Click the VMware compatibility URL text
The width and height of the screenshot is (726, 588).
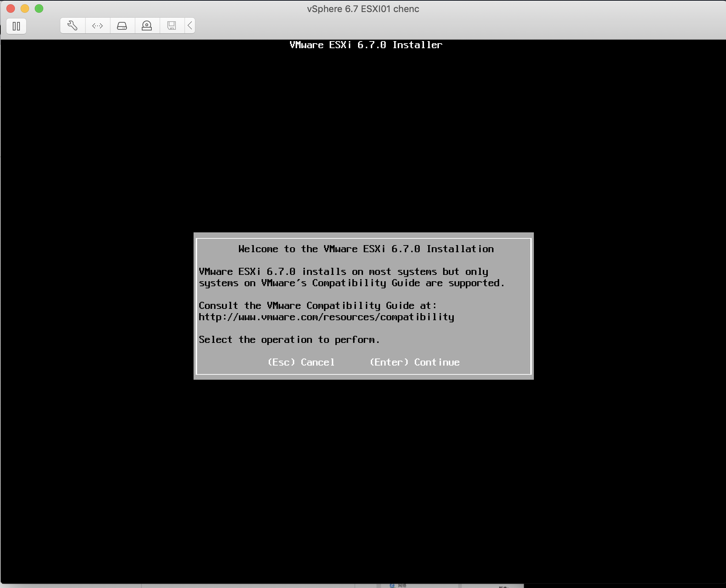pyautogui.click(x=326, y=317)
